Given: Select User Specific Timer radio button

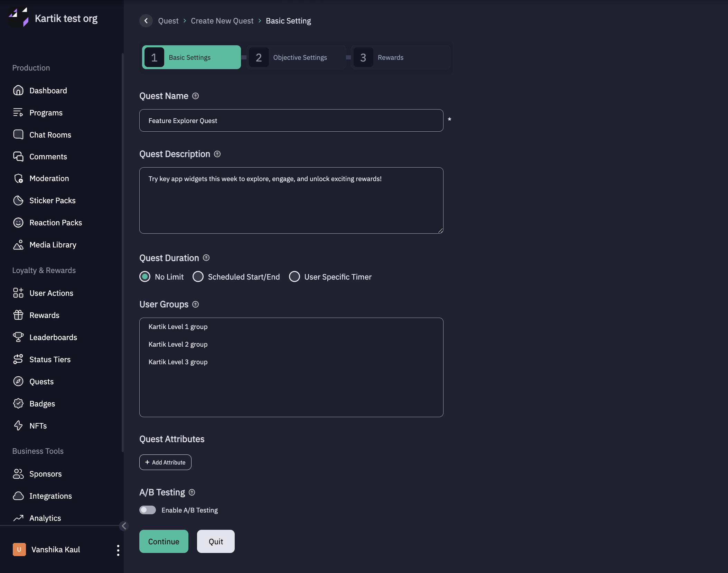Looking at the screenshot, I should [295, 276].
